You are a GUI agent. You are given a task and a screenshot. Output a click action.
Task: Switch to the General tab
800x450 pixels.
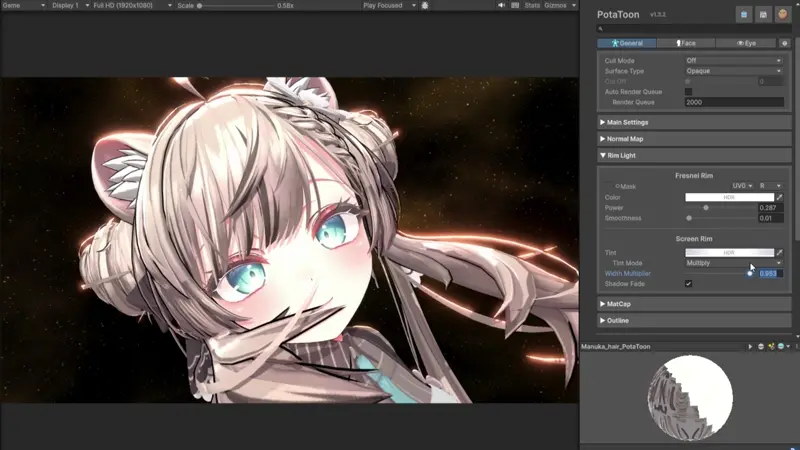(627, 43)
